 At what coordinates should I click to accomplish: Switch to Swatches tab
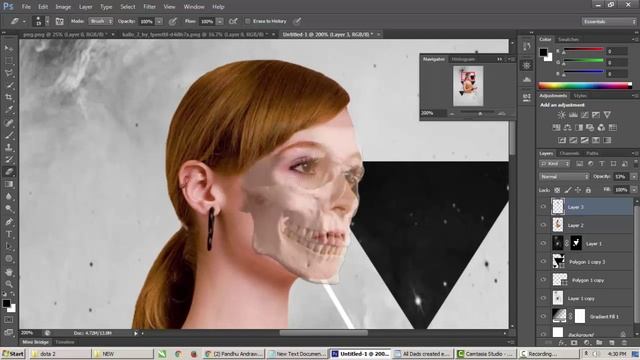pos(568,40)
